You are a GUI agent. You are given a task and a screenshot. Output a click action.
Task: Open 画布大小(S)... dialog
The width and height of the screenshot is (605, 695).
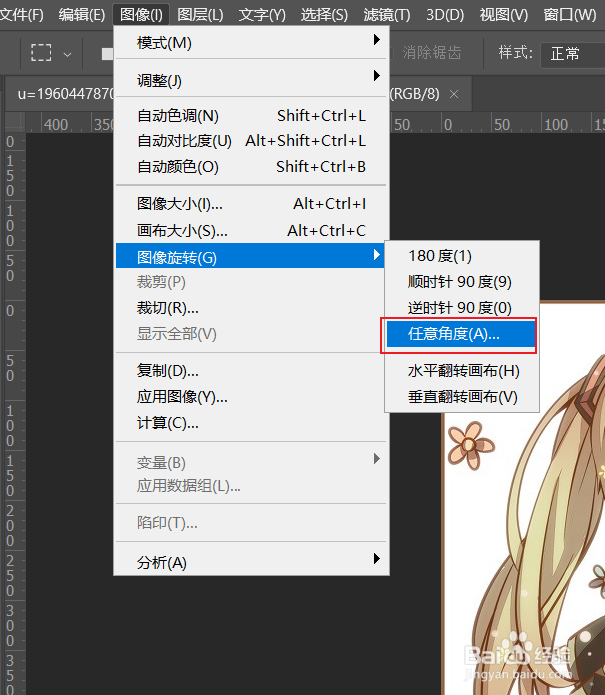(251, 231)
